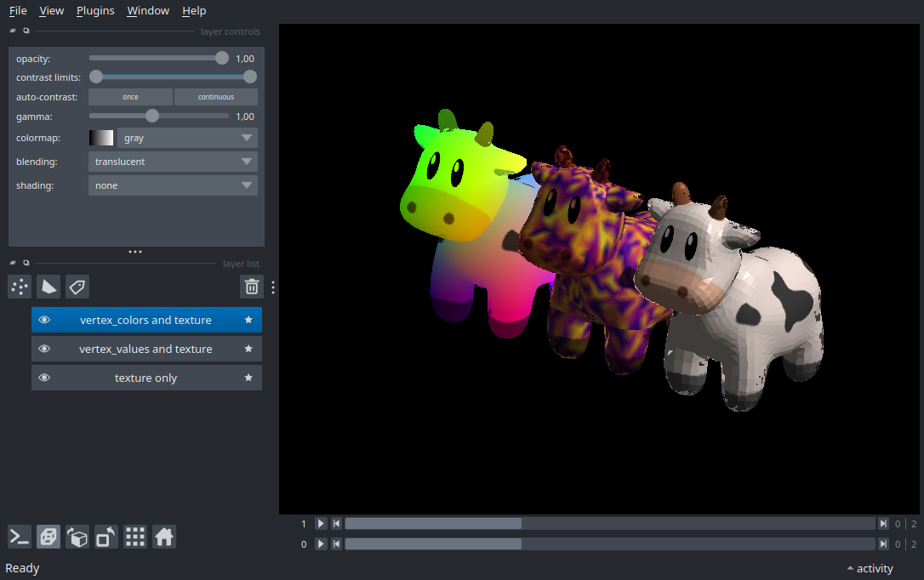Open the Plugins menu
The height and width of the screenshot is (580, 924).
click(x=95, y=10)
